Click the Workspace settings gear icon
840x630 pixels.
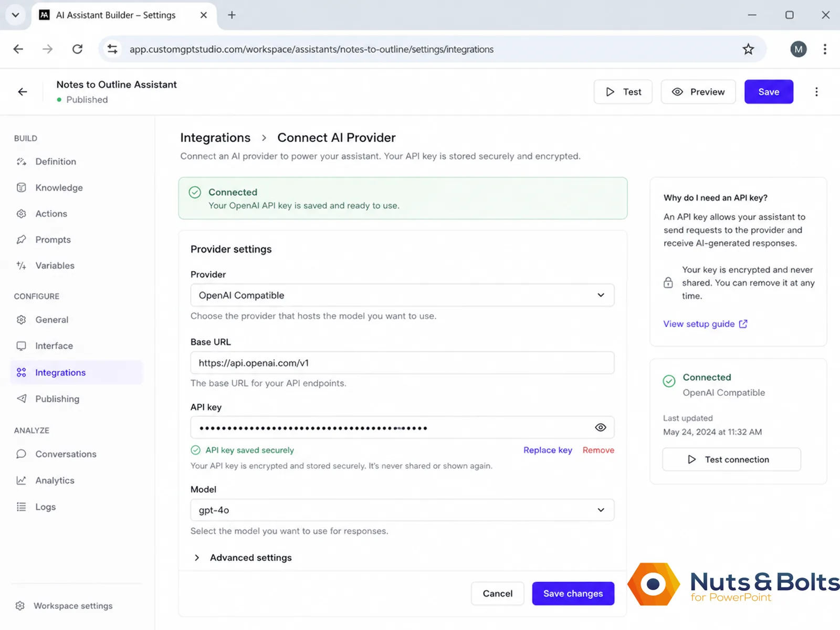click(20, 606)
